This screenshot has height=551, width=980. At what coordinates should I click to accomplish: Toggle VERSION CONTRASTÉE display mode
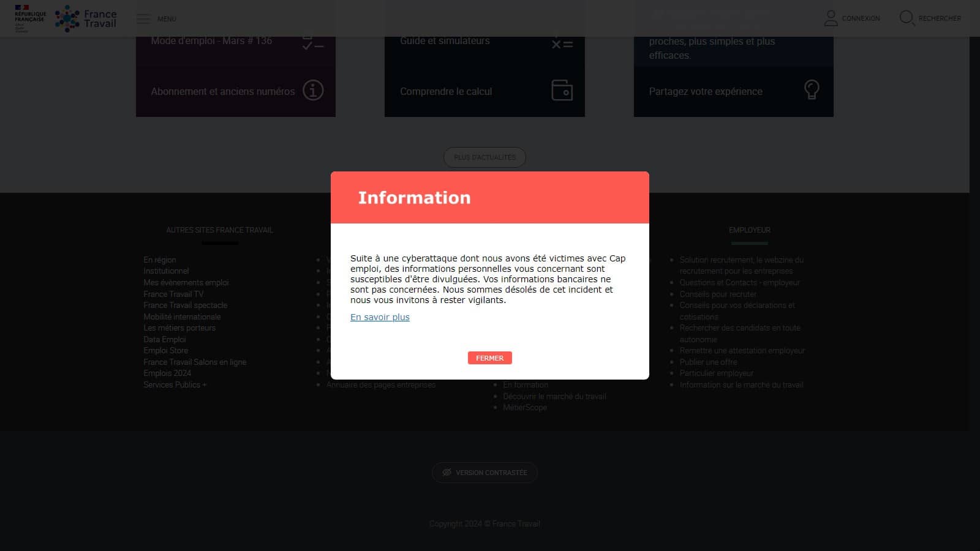[484, 473]
